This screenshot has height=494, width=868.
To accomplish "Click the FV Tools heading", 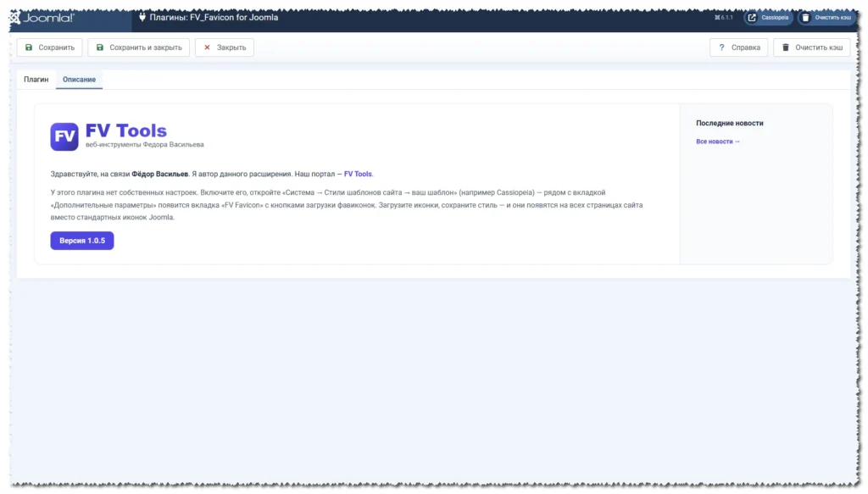I will (x=125, y=130).
